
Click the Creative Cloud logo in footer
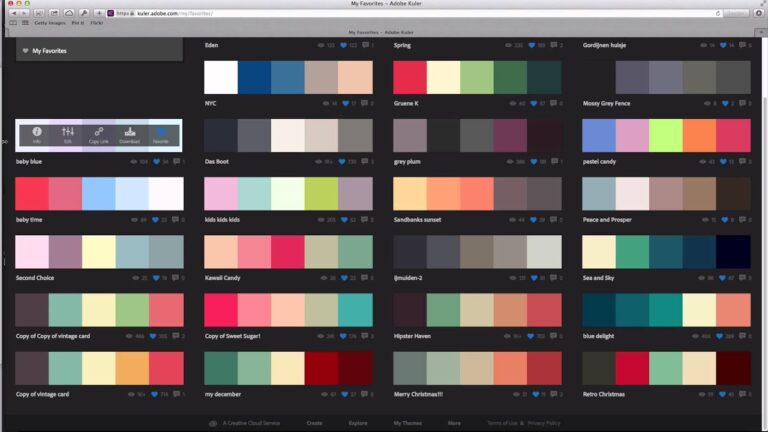213,423
